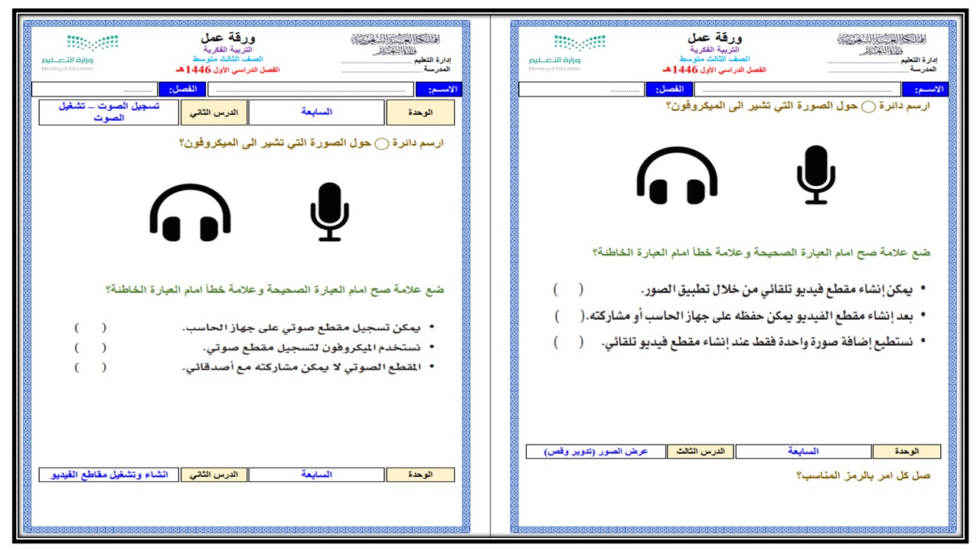Click الصف الثالث متوسط on the right worksheet
Image resolution: width=980 pixels, height=551 pixels.
(714, 59)
